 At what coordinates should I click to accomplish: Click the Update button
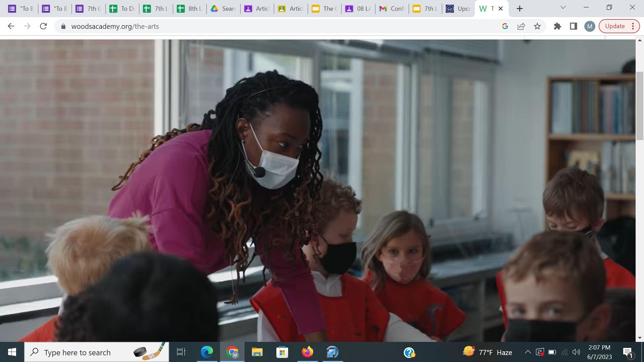614,26
